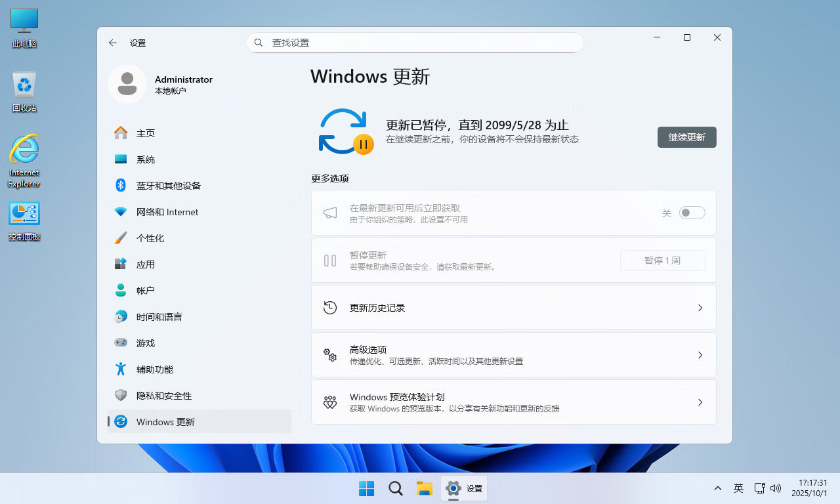Open 辅助功能 via the accessibility icon
This screenshot has height=504, width=840.
click(x=121, y=369)
